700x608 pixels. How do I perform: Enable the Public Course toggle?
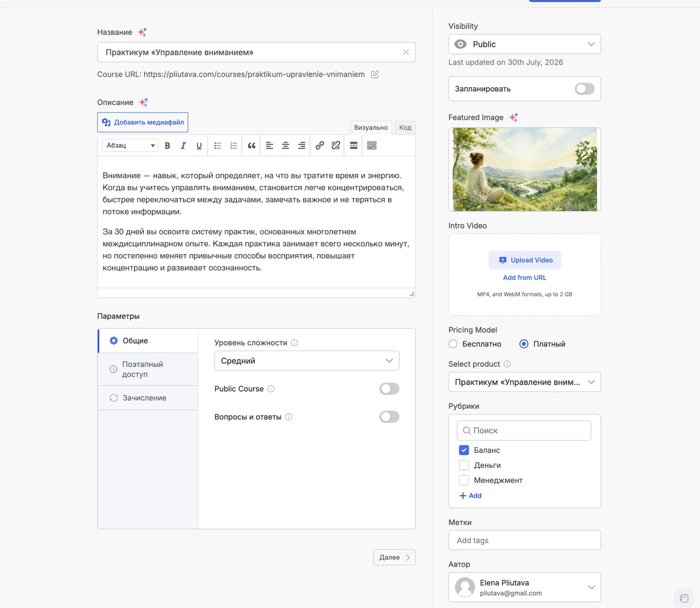(x=389, y=388)
